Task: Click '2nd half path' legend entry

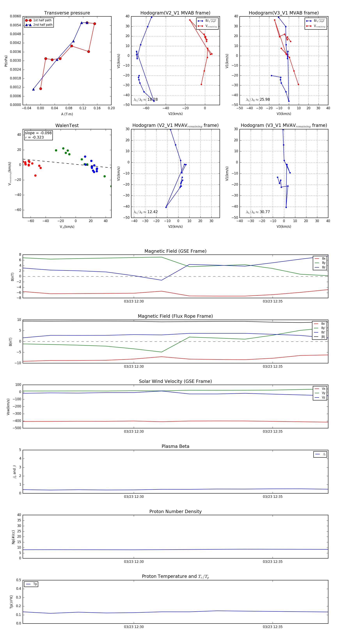Action: point(39,25)
